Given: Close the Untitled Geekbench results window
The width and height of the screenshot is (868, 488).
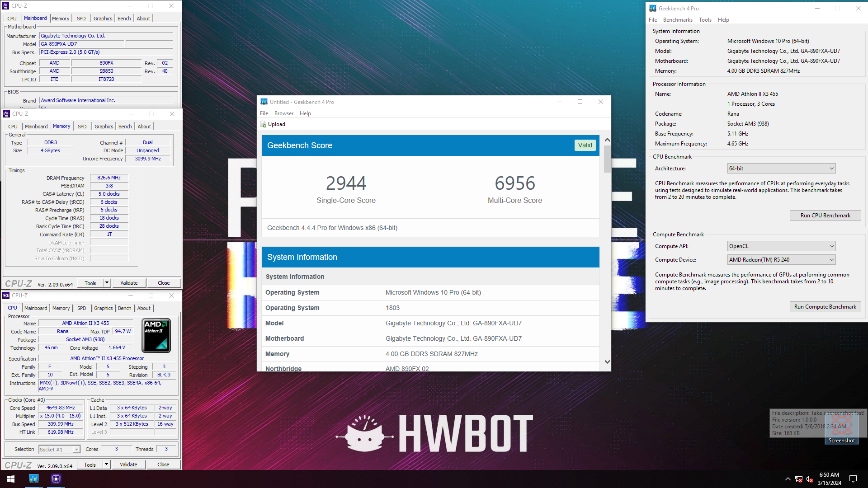Looking at the screenshot, I should tap(601, 102).
